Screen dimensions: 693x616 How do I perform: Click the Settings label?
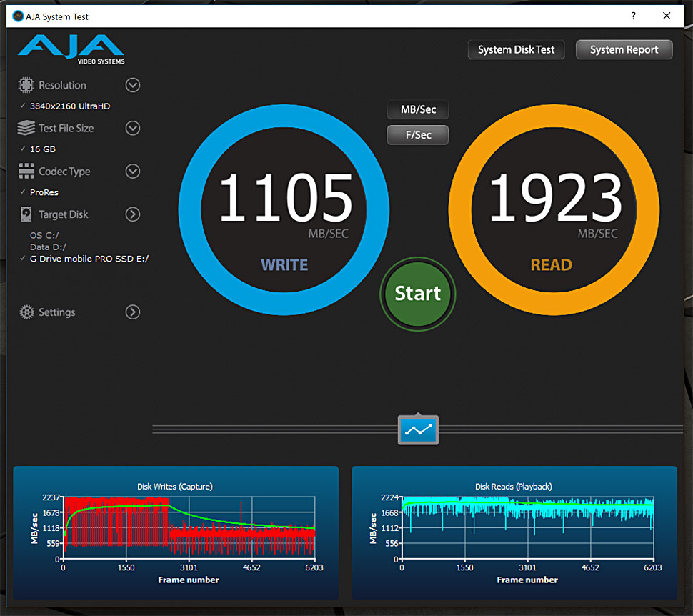pyautogui.click(x=57, y=312)
